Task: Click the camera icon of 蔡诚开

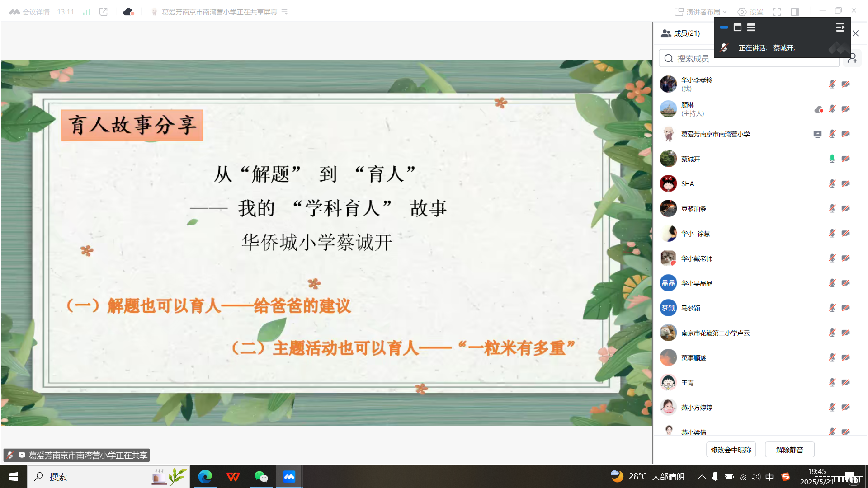Action: coord(845,159)
